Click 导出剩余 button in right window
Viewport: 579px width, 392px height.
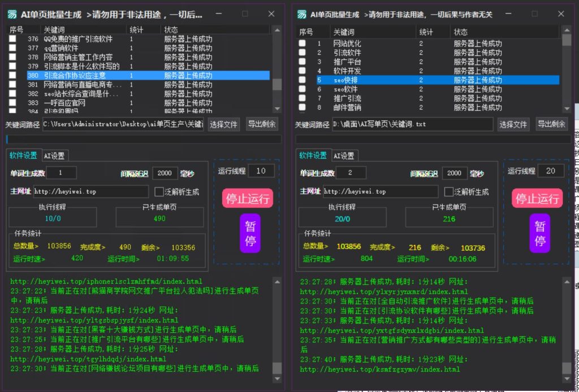point(551,124)
